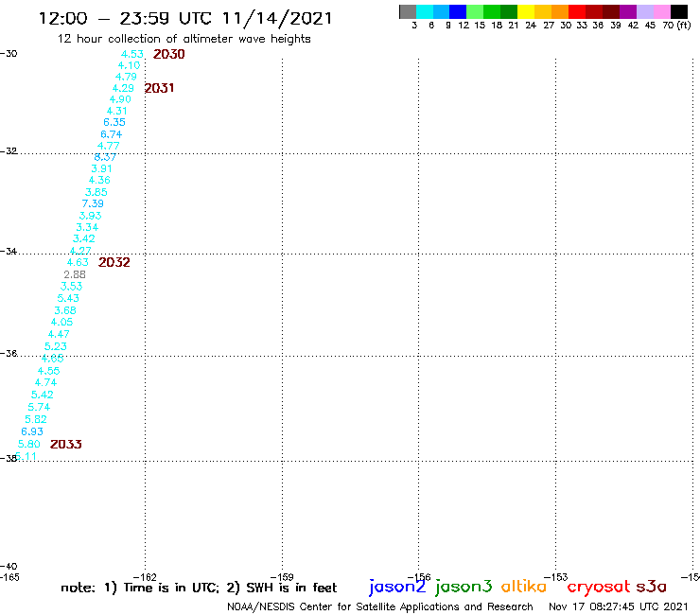Click the 5.80 value beside 2033
The height and width of the screenshot is (615, 700).
[x=29, y=444]
